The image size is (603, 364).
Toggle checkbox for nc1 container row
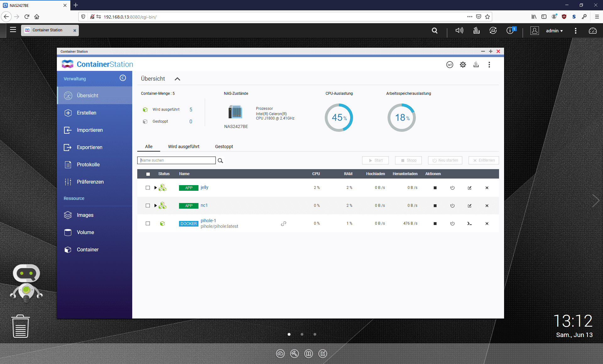click(148, 205)
